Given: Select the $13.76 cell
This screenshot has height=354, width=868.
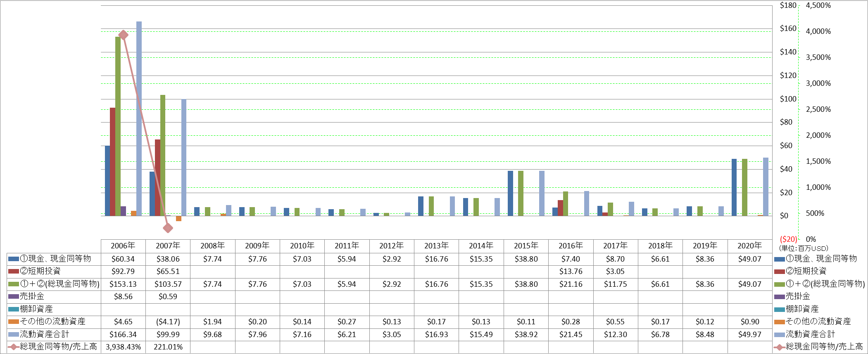Looking at the screenshot, I should pyautogui.click(x=571, y=271).
